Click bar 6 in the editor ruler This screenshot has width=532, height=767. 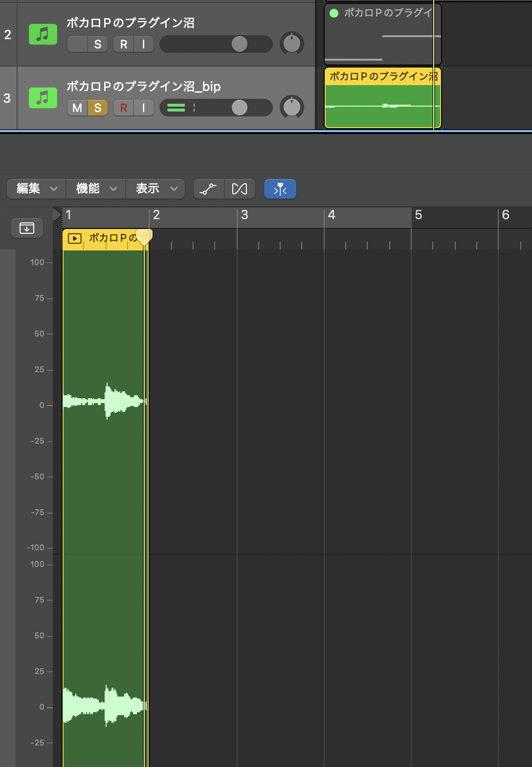[506, 215]
